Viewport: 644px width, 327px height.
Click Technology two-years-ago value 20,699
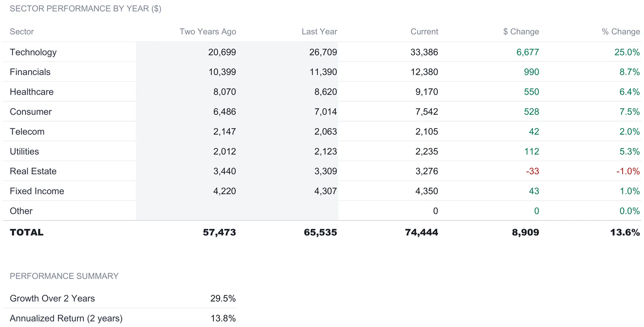[222, 52]
